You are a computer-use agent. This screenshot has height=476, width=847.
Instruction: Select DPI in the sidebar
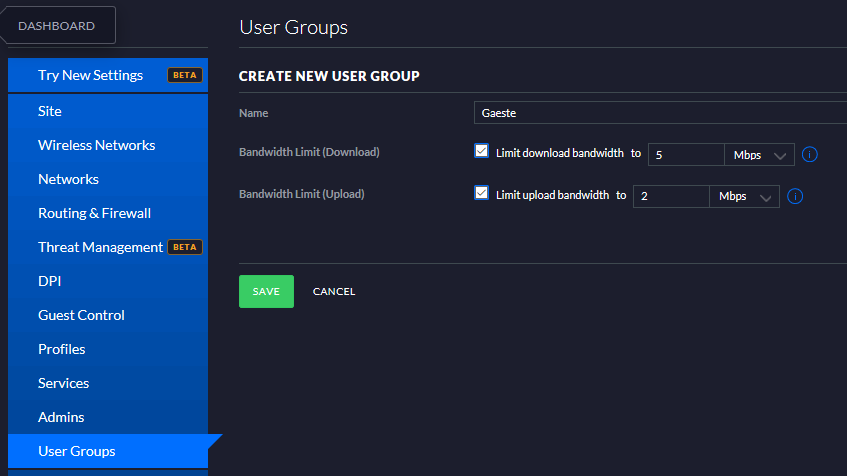pos(108,281)
